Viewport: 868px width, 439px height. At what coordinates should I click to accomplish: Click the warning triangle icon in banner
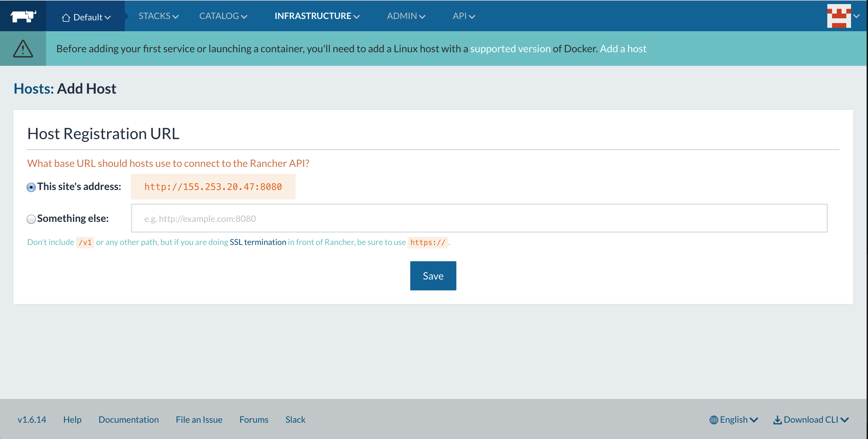[23, 49]
